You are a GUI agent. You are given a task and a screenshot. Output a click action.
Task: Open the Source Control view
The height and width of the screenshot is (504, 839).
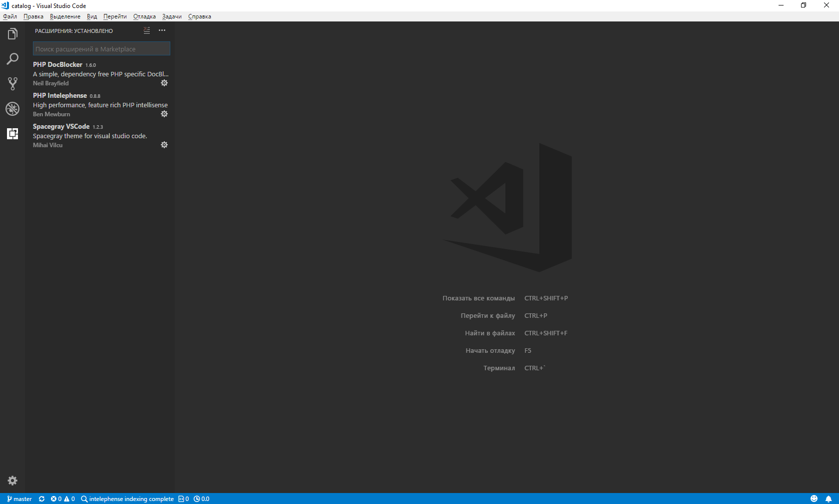[12, 84]
